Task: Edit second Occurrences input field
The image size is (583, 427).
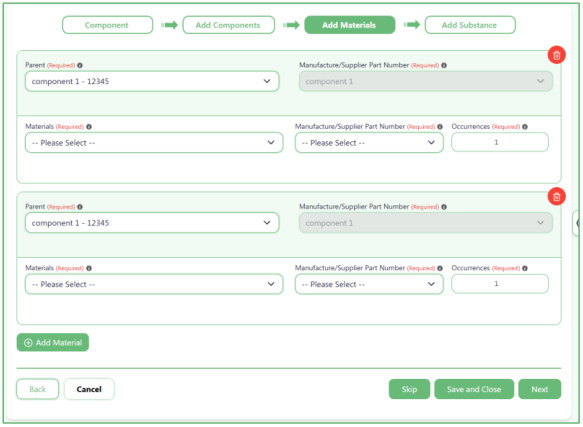Action: (500, 284)
